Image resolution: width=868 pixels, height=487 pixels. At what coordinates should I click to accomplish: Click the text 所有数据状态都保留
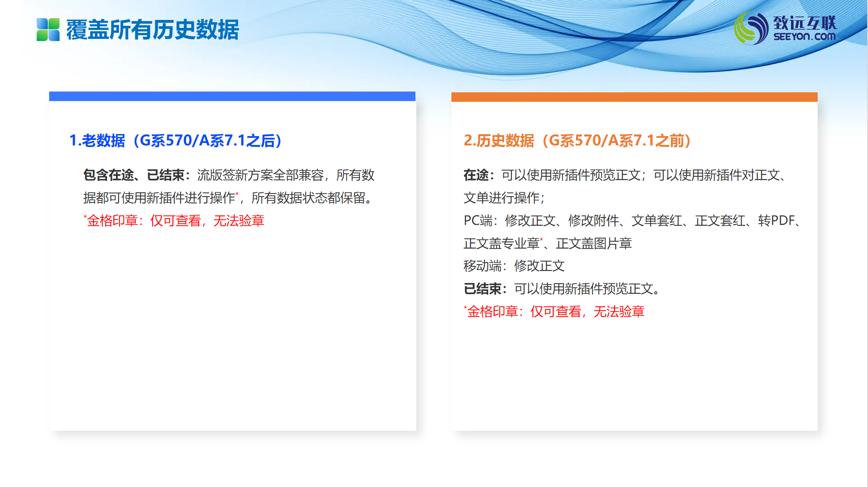(309, 198)
